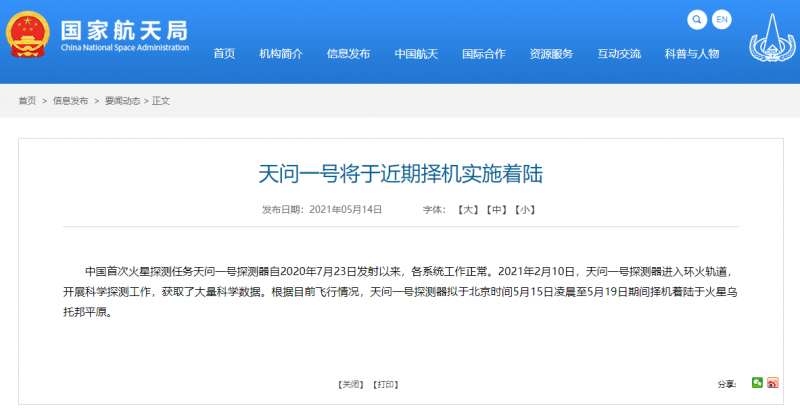Open the search magnifier icon
Image resolution: width=800 pixels, height=413 pixels.
click(x=697, y=20)
